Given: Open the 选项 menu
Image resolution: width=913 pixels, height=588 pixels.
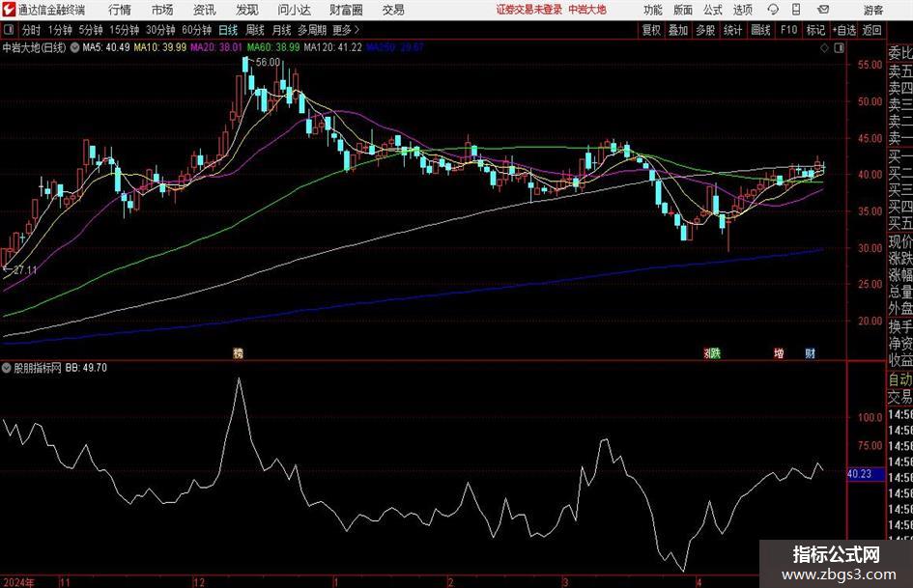Looking at the screenshot, I should pos(742,10).
